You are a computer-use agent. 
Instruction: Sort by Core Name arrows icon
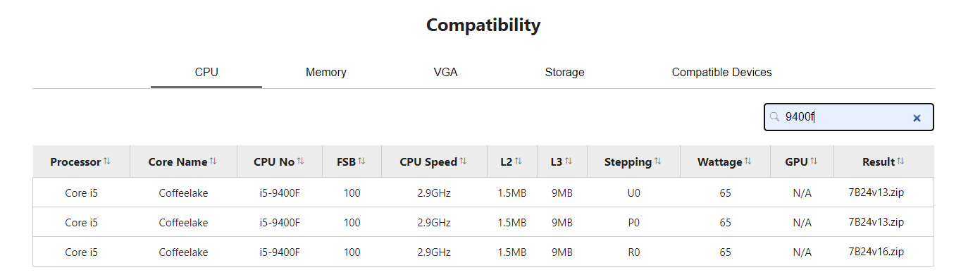click(213, 161)
